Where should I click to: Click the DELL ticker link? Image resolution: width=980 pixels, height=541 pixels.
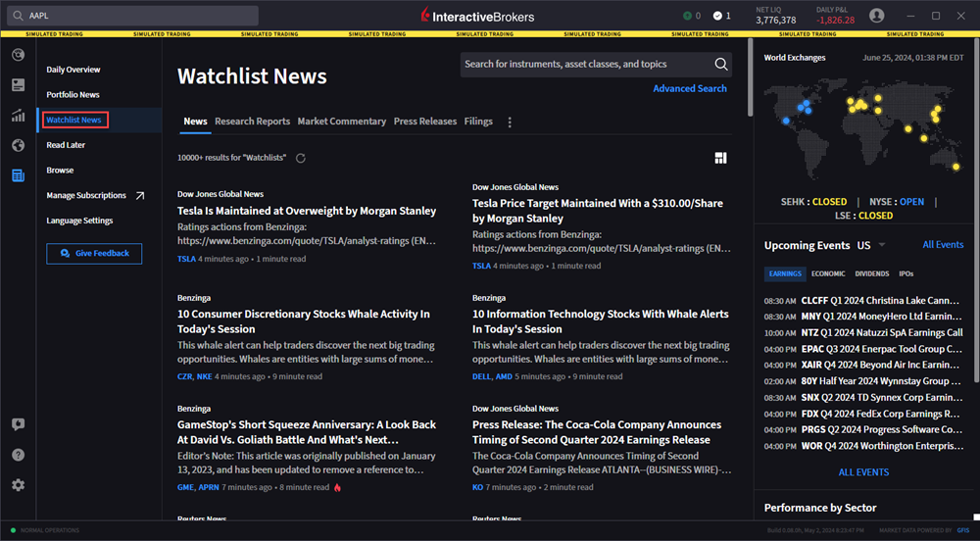click(481, 376)
